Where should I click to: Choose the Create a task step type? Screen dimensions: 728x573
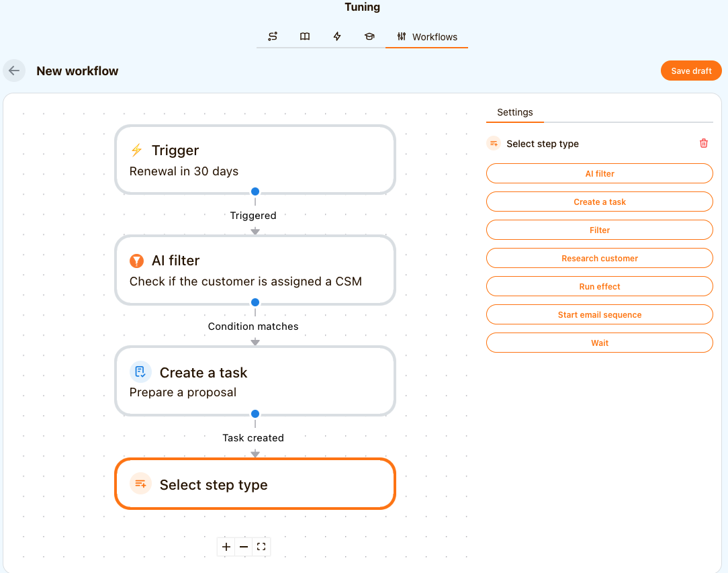coord(599,202)
